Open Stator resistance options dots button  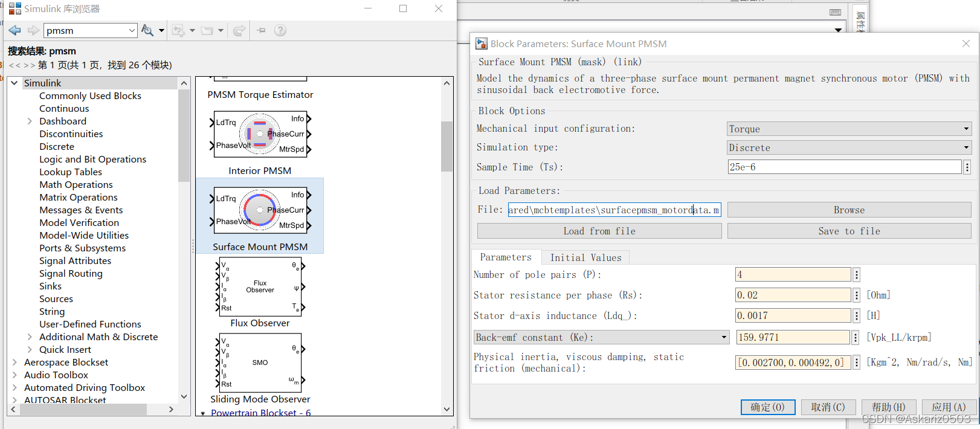[x=856, y=295]
